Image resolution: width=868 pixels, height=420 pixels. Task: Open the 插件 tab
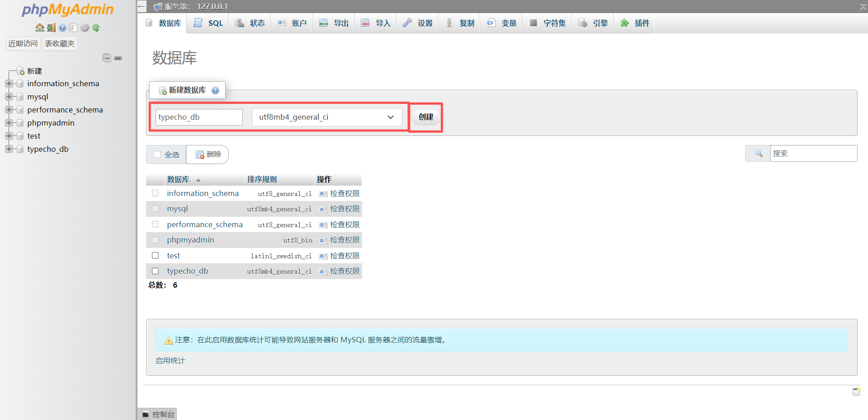634,23
